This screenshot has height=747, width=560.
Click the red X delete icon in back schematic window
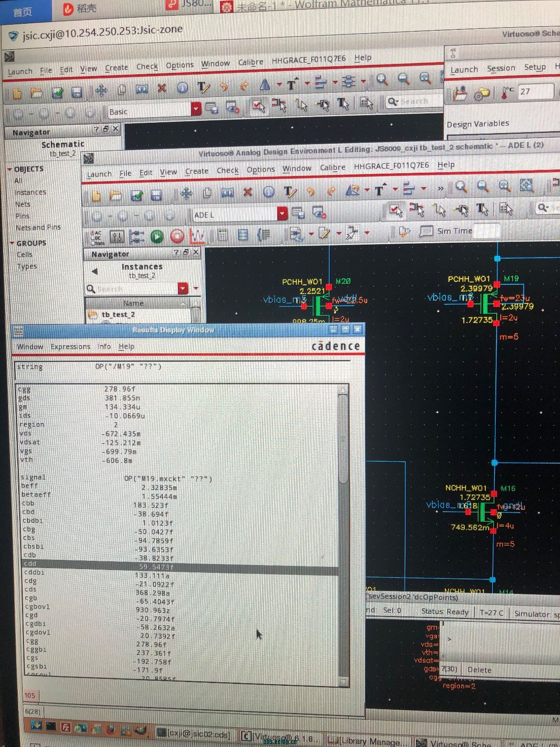[x=161, y=88]
